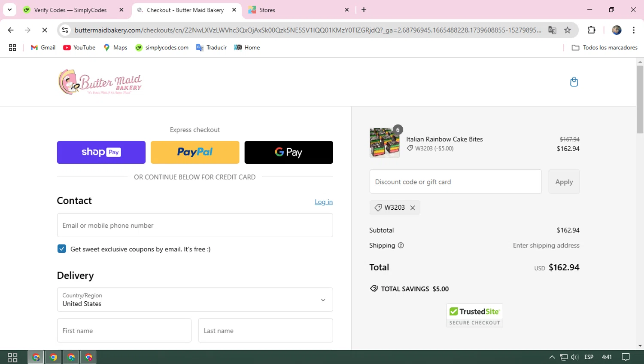Click the scrollbar down arrow
The image size is (644, 364).
tap(640, 346)
